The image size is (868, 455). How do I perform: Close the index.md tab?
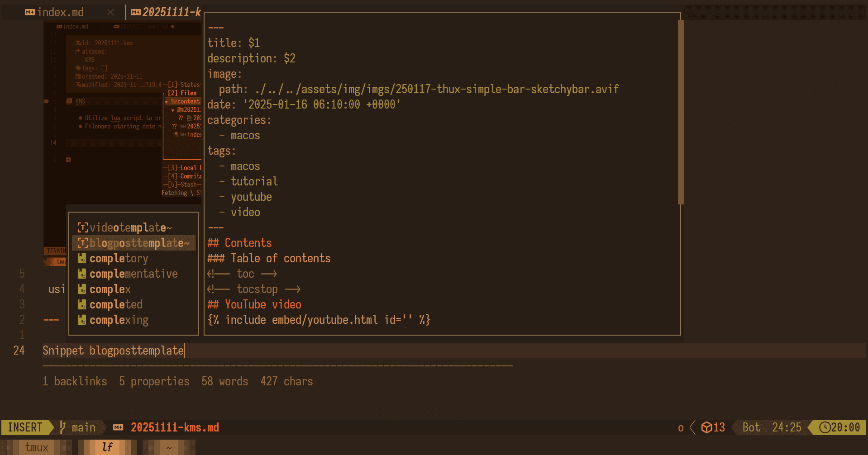coord(110,12)
